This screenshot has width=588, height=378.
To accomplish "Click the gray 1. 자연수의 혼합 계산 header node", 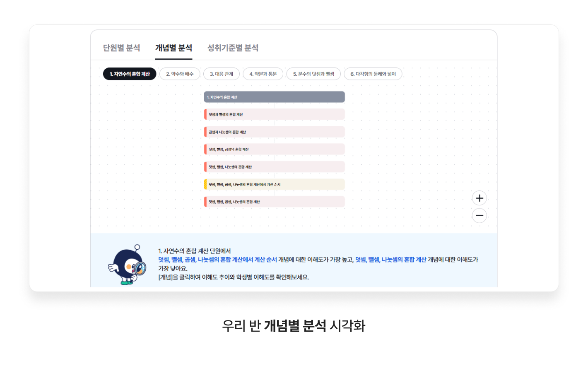I will (274, 97).
